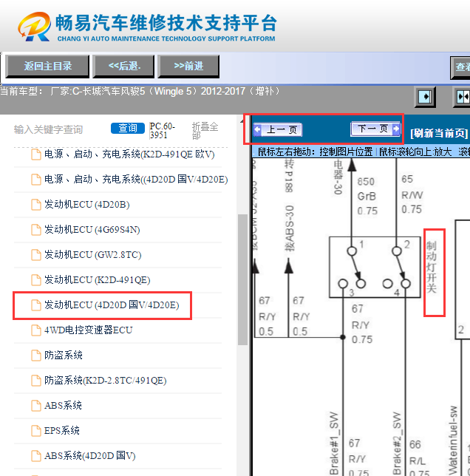Click the Brake#2_SW label in diagram
The height and width of the screenshot is (476, 470).
397,443
